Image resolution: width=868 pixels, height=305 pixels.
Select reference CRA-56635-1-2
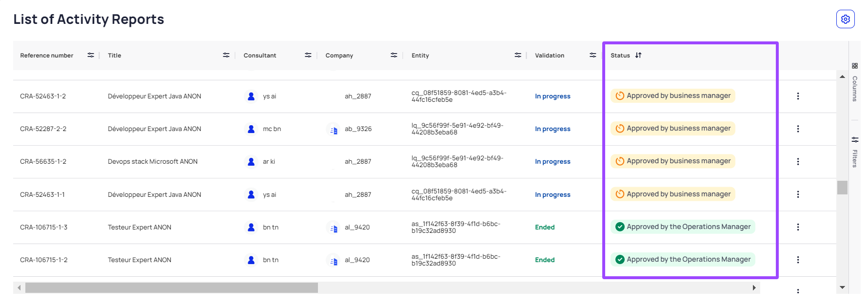[x=43, y=161]
